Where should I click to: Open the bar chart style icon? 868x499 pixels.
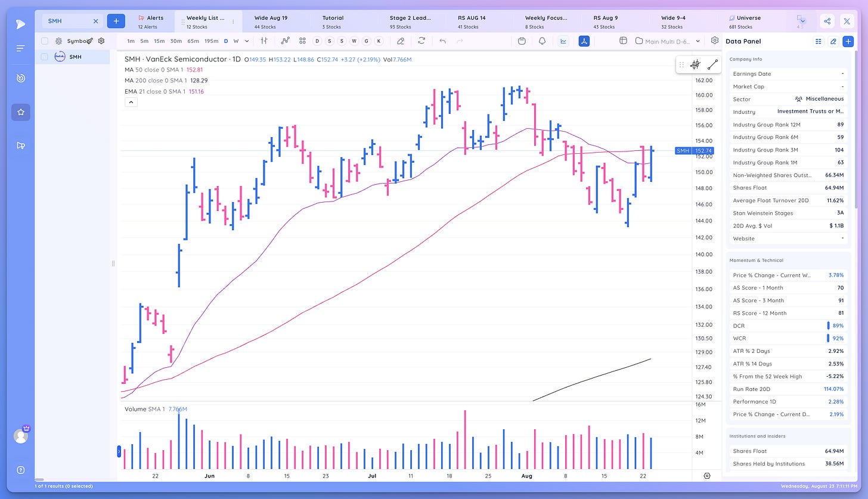(x=264, y=41)
